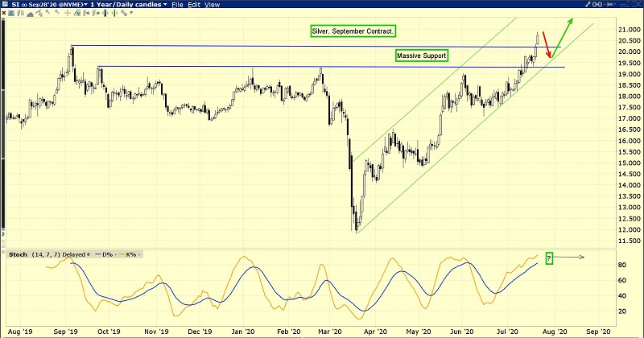The height and width of the screenshot is (338, 644).
Task: Toggle the D% line in Stoch panel
Action: 106,254
